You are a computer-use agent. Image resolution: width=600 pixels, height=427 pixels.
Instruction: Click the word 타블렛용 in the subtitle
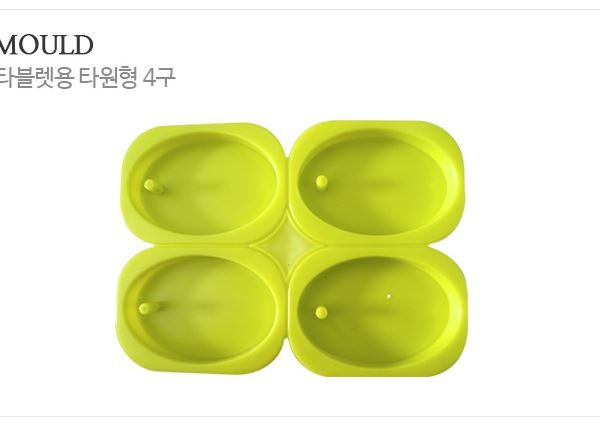[x=36, y=77]
